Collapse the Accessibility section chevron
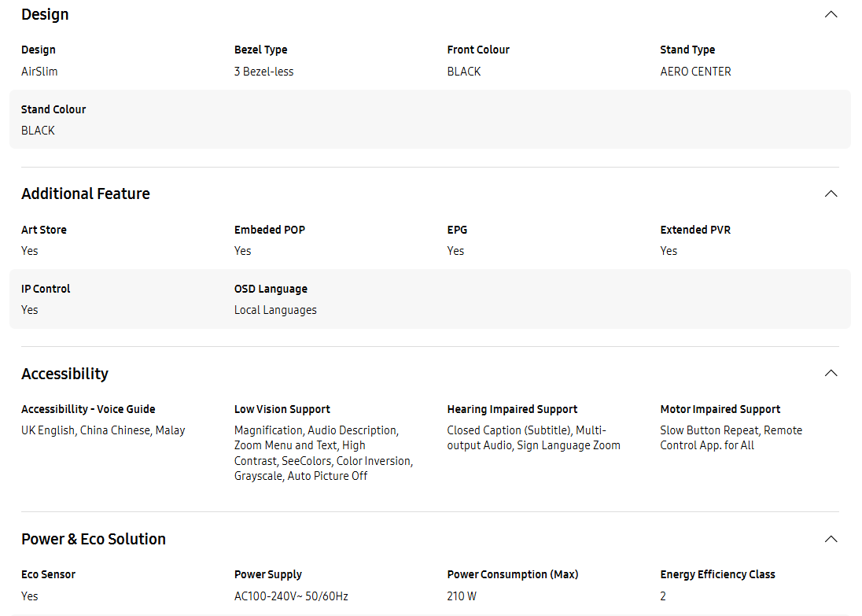 (831, 374)
